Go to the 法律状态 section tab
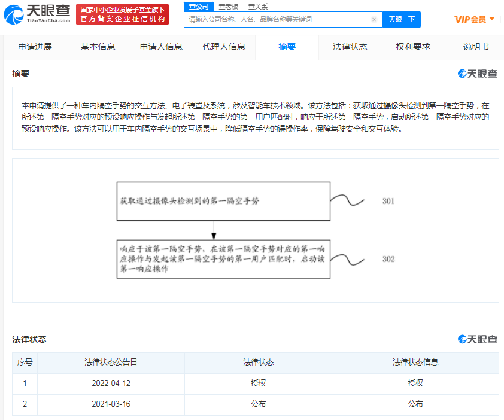This screenshot has width=504, height=420. (350, 47)
